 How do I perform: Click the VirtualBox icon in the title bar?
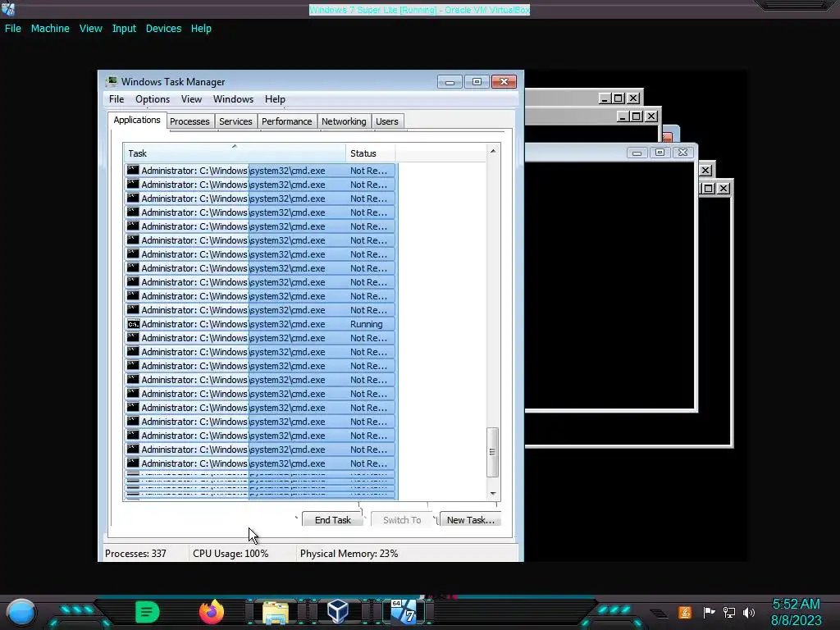(8, 9)
